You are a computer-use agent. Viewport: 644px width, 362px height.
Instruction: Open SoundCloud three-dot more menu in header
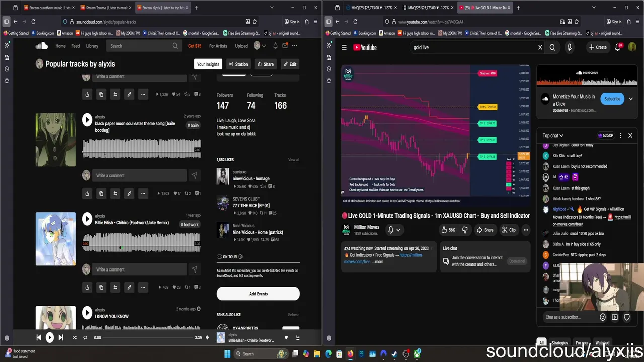coord(294,46)
